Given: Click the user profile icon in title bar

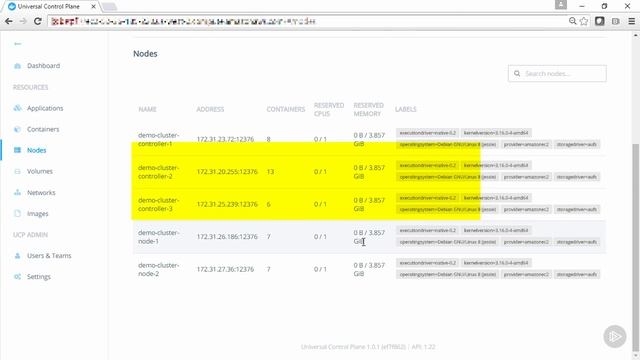Looking at the screenshot, I should point(561,5).
